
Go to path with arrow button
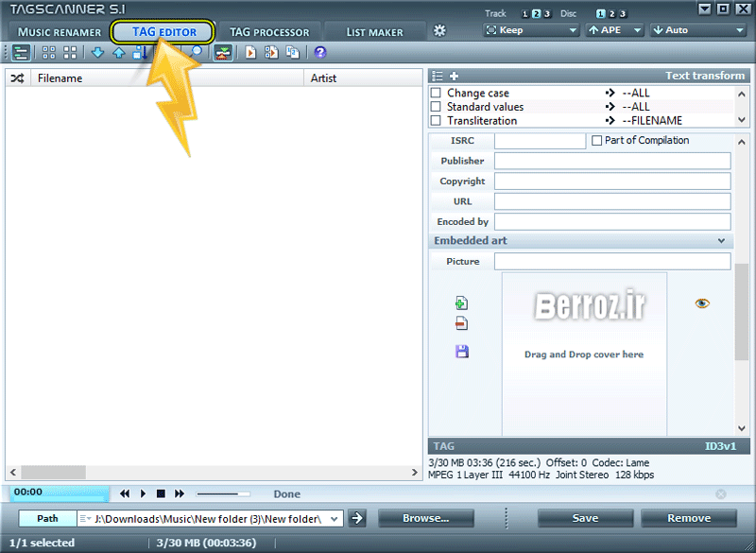(357, 518)
